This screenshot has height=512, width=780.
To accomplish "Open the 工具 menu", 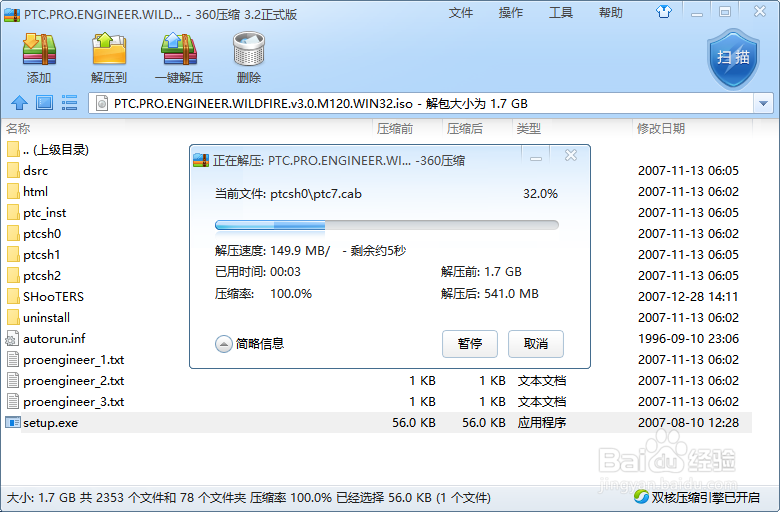I will tap(561, 12).
